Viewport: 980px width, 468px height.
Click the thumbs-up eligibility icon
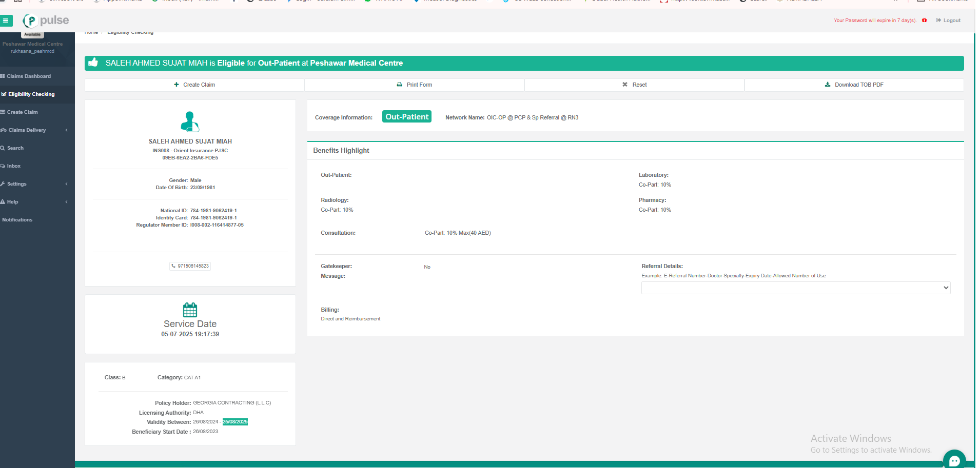pyautogui.click(x=93, y=63)
